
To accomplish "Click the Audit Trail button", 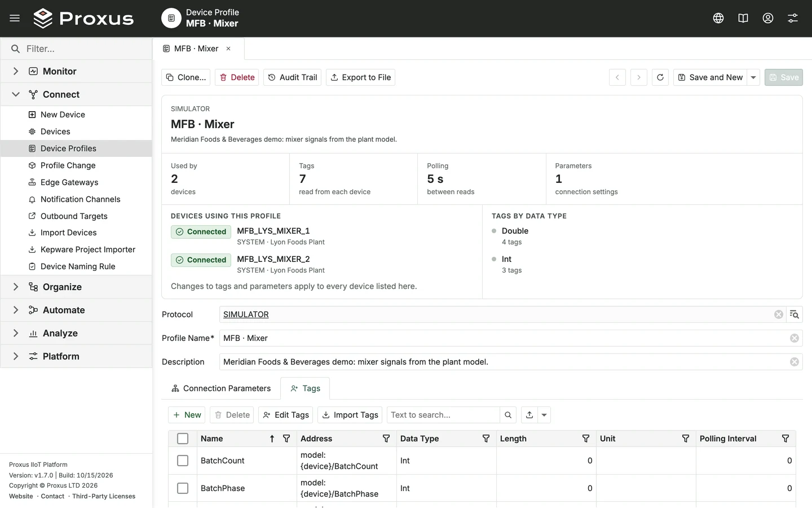I will coord(292,77).
